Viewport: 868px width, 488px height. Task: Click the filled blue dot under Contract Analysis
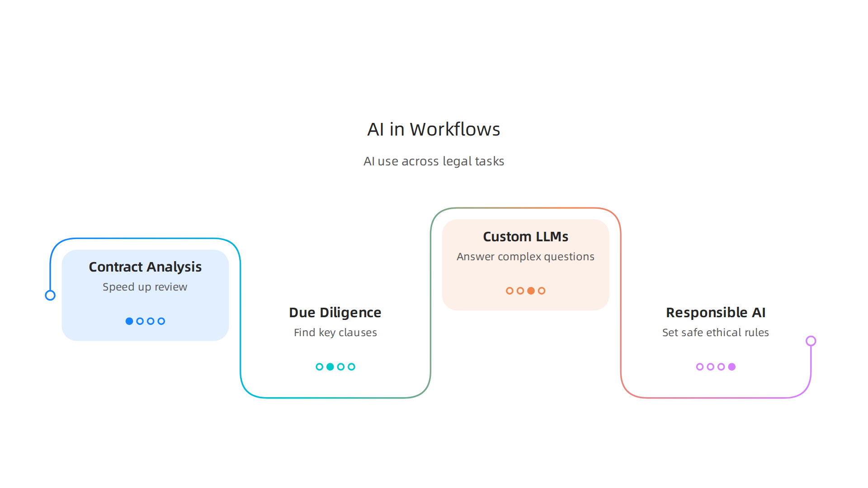(x=129, y=321)
